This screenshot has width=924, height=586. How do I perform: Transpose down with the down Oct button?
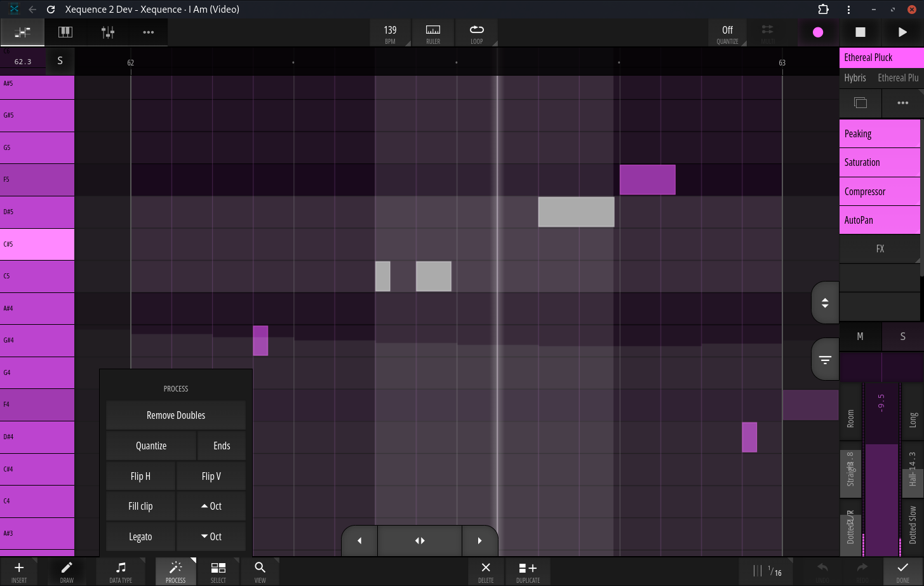point(211,536)
